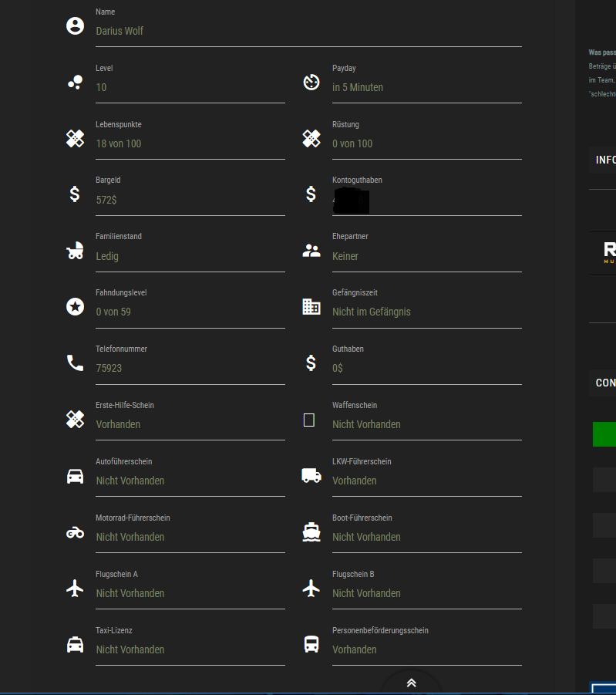The height and width of the screenshot is (695, 616).
Task: Click the baby stroller Familienstand icon
Action: coord(75,251)
